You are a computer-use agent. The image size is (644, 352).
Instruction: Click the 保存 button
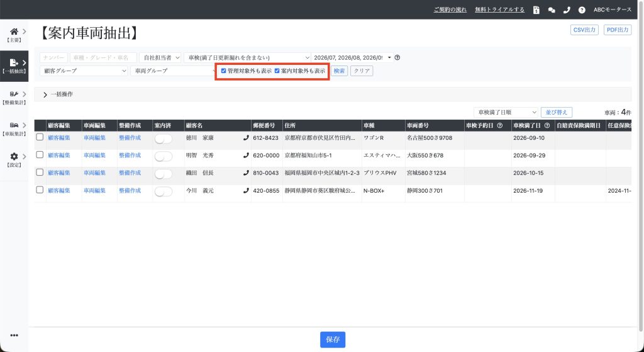pyautogui.click(x=333, y=339)
